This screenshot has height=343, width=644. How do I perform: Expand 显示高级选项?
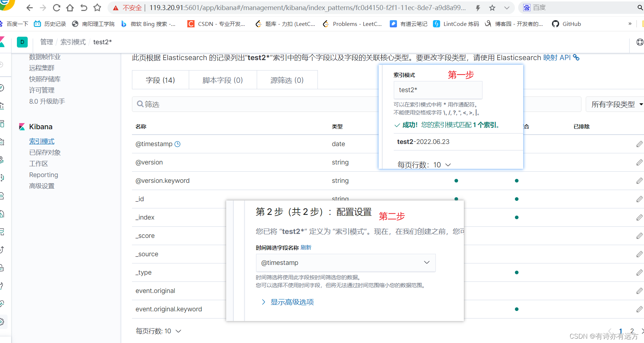pos(288,302)
